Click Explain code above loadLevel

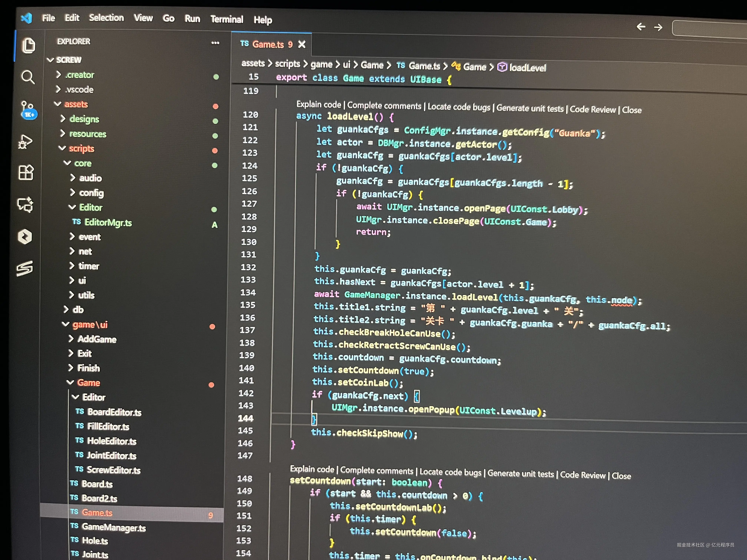coord(318,105)
